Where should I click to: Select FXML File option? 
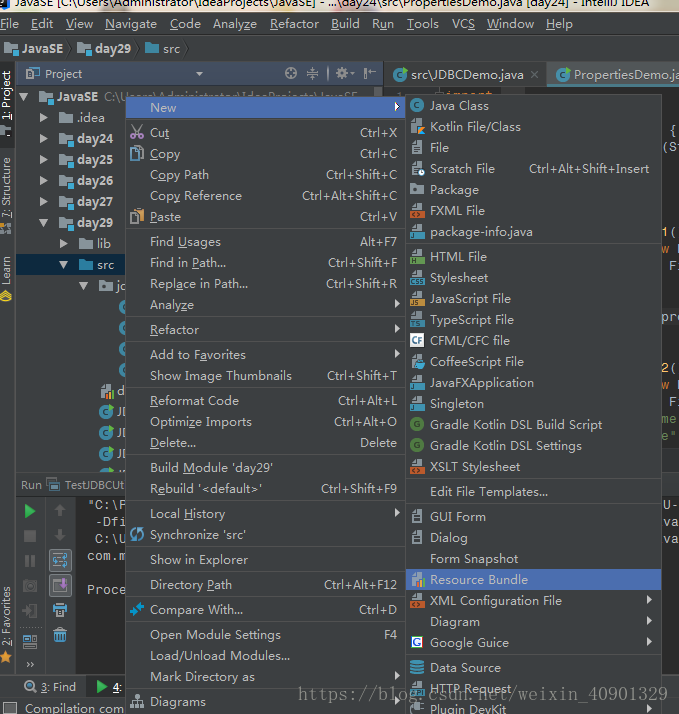point(533,210)
